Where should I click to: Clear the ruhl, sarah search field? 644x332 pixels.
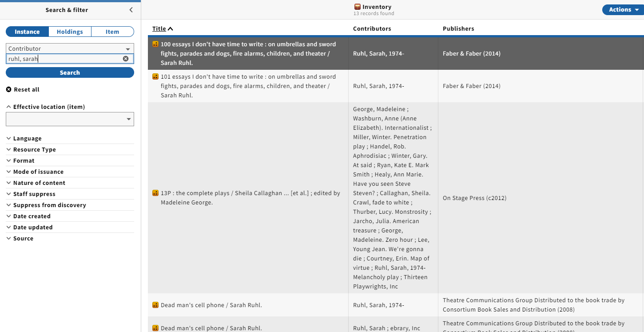[126, 59]
